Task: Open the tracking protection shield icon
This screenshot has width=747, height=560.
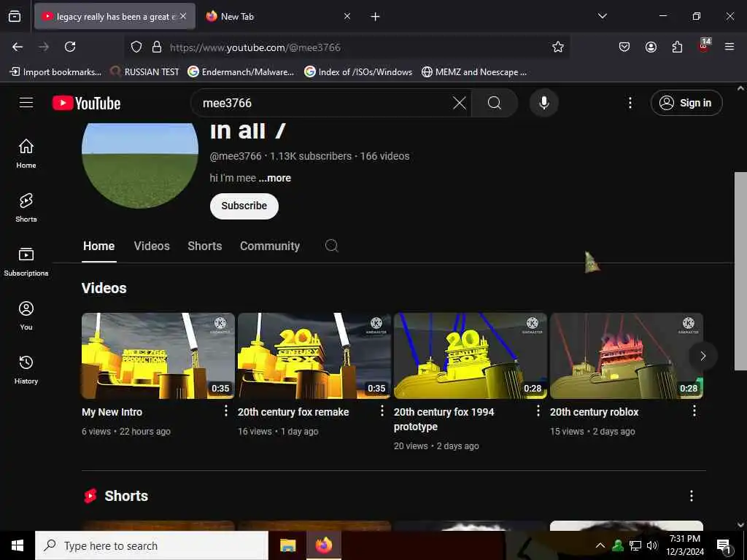Action: (136, 47)
